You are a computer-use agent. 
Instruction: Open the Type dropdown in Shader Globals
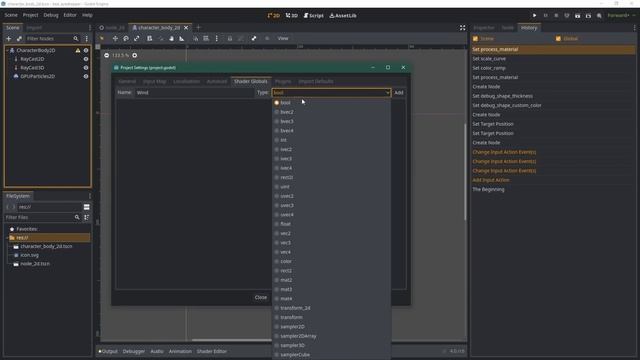pyautogui.click(x=331, y=93)
